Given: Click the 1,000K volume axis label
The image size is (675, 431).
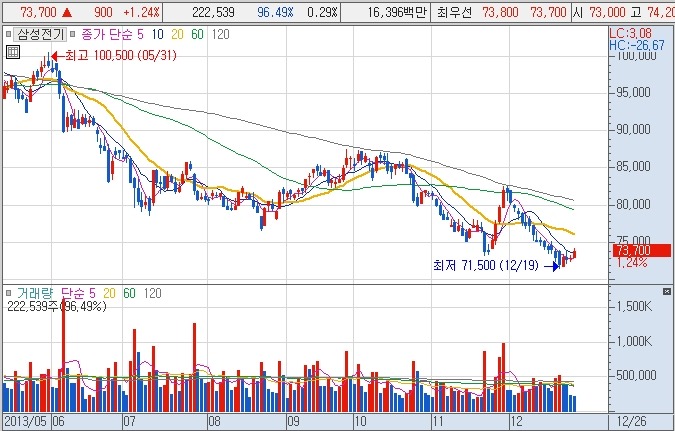Looking at the screenshot, I should 635,341.
